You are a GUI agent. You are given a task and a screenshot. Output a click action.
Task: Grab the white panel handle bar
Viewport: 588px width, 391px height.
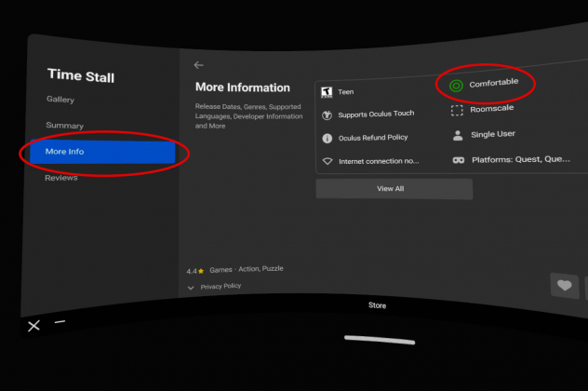[x=380, y=340]
